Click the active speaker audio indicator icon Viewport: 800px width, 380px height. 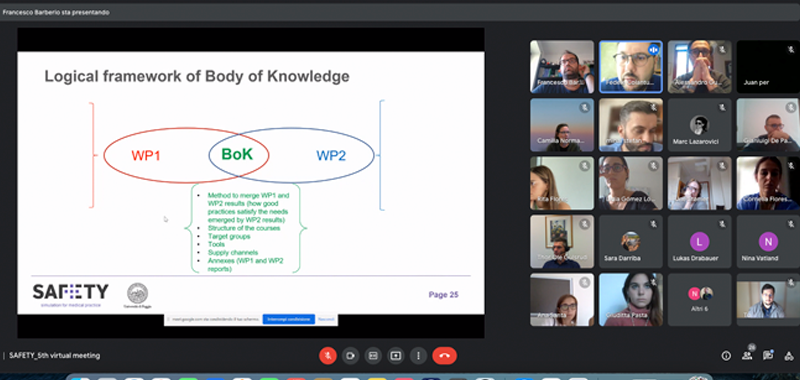tap(654, 49)
